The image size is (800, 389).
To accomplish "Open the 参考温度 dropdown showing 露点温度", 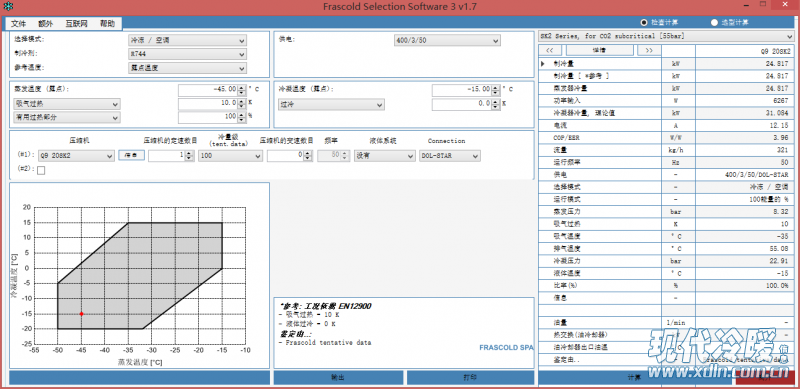I will pos(187,68).
